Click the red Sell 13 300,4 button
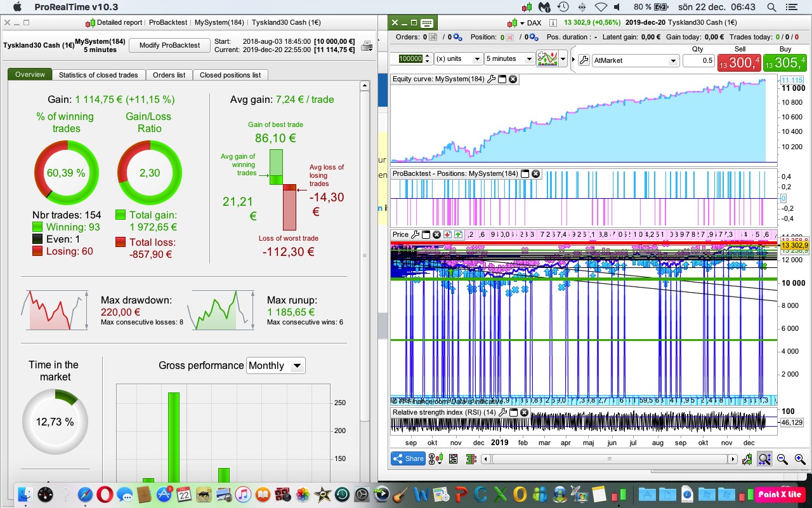812x508 pixels. pos(740,62)
